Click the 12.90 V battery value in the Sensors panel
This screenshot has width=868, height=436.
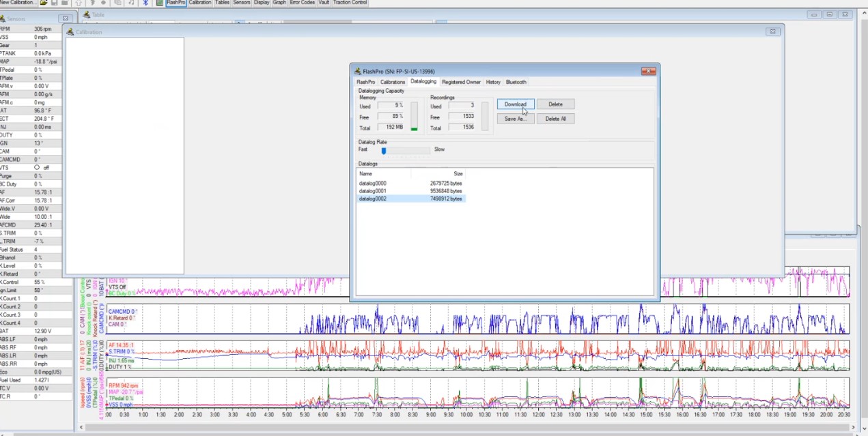(42, 331)
